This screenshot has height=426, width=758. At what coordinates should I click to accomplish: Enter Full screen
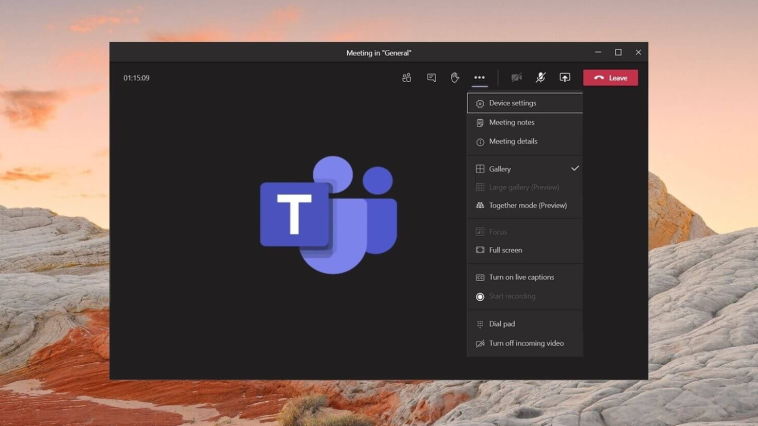(525, 250)
